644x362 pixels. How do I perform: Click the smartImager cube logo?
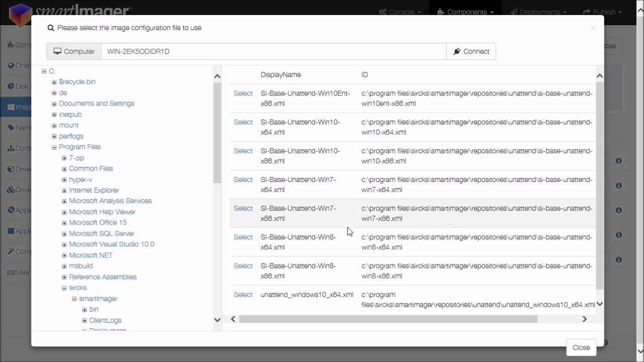(x=19, y=13)
